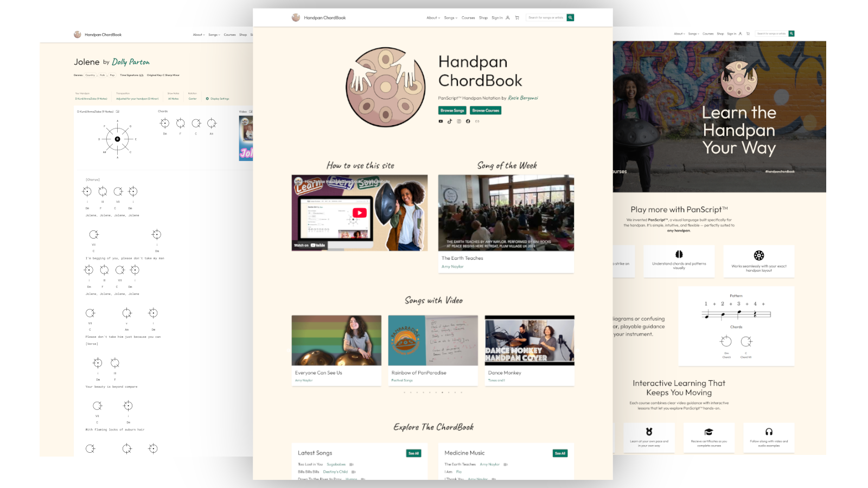Open Display Settings via the gear icon
Image resolution: width=868 pixels, height=488 pixels.
tap(207, 98)
